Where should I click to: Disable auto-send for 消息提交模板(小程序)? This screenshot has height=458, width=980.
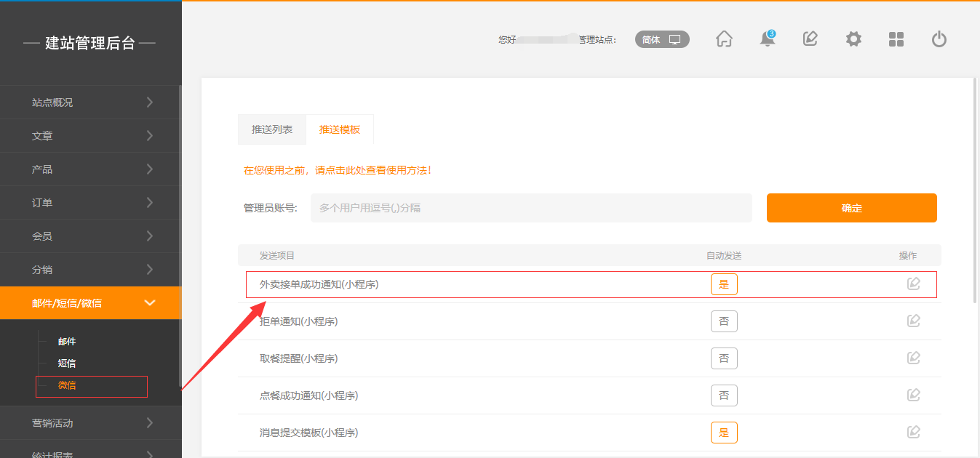(724, 433)
